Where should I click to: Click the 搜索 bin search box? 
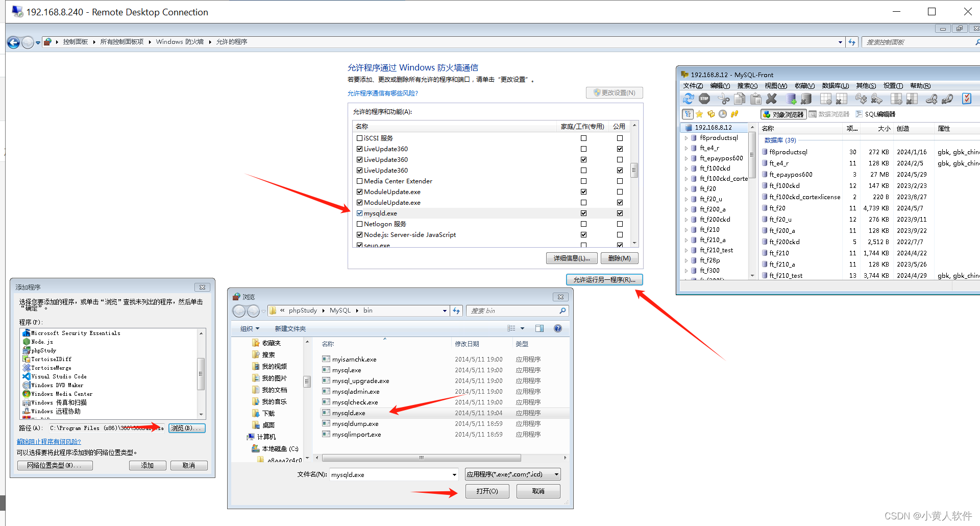pos(517,310)
